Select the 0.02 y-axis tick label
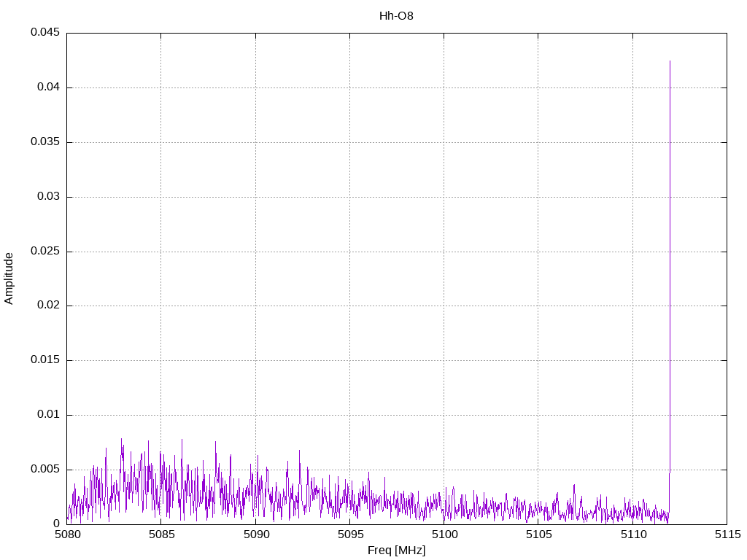The height and width of the screenshot is (560, 747). (47, 306)
